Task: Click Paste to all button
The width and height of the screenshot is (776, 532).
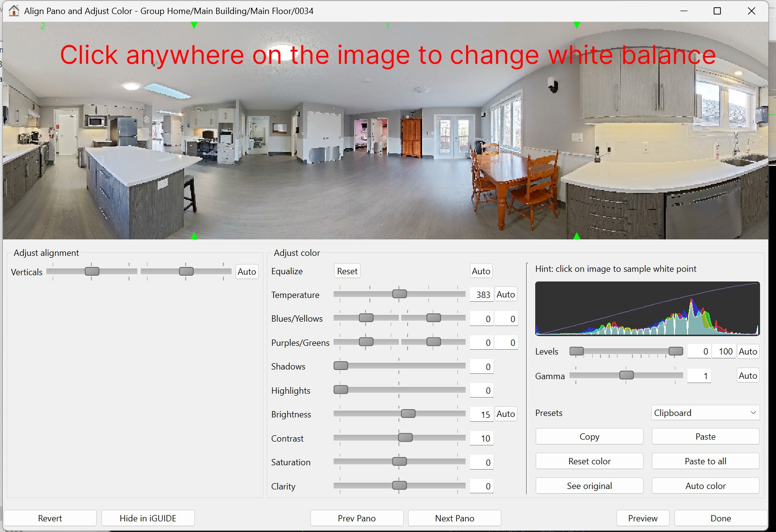Action: (x=705, y=461)
